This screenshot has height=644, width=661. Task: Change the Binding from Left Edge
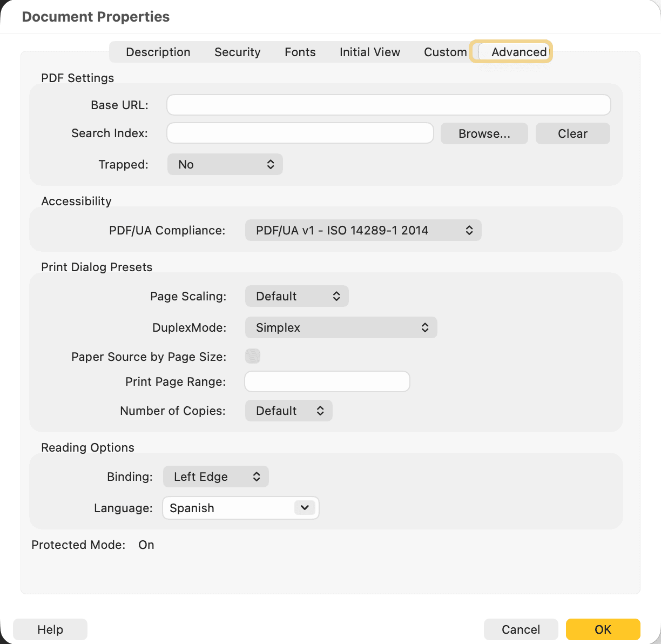216,477
